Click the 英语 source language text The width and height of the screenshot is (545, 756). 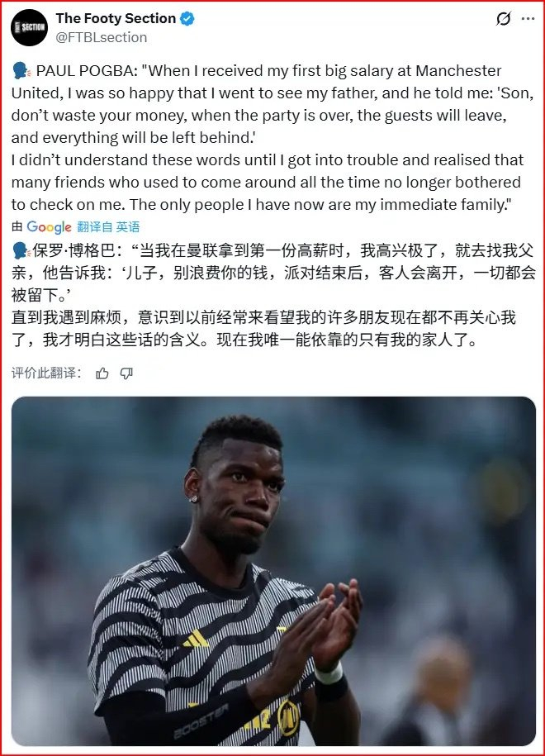coord(128,227)
